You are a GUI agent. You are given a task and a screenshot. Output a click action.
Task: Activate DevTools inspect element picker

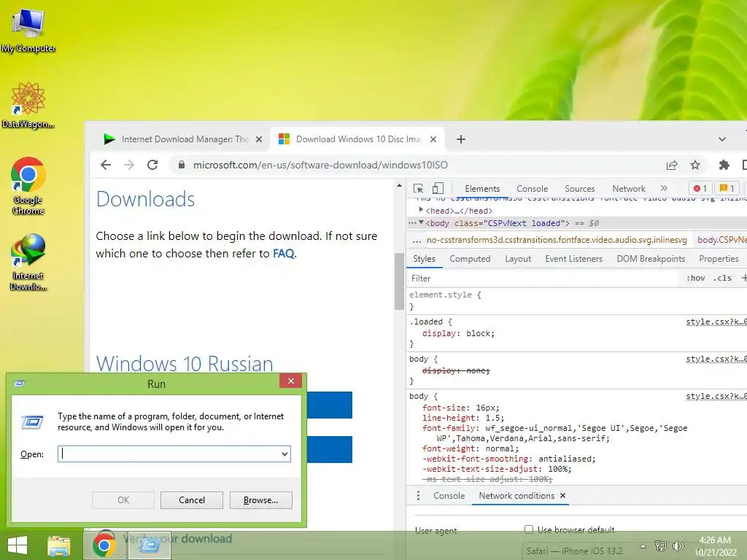[418, 189]
